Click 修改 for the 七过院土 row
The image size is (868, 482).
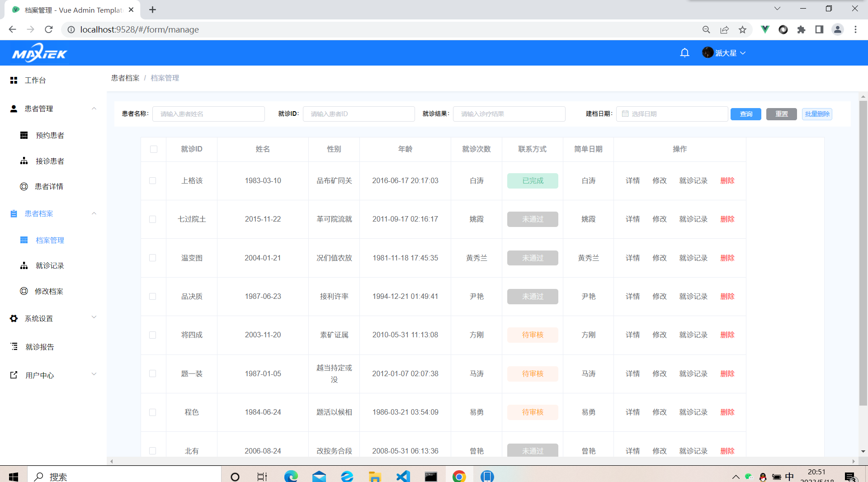point(660,219)
